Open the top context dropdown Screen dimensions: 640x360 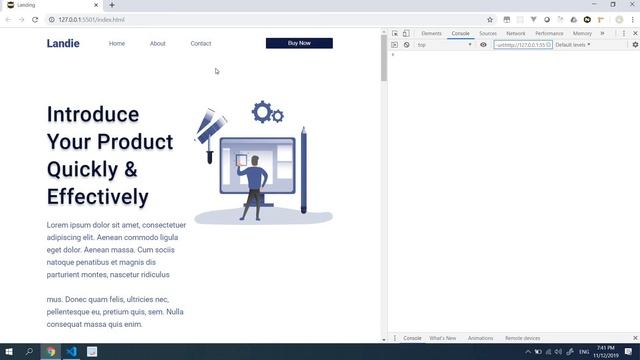(x=444, y=45)
